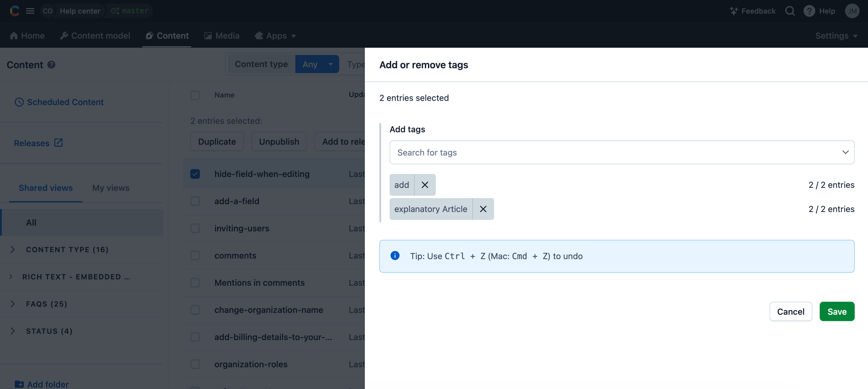
Task: Click the green Save button
Action: pyautogui.click(x=837, y=311)
